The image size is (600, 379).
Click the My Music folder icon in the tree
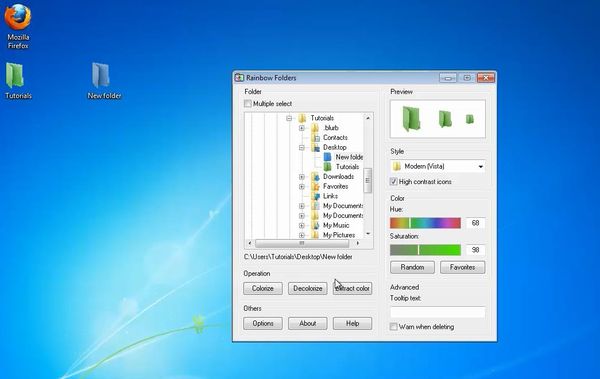pyautogui.click(x=315, y=225)
